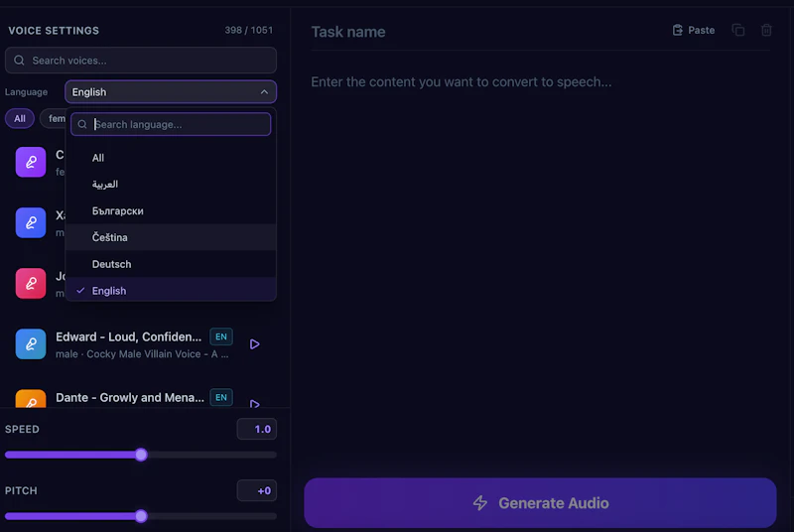
Task: Open the English language combo box
Action: coord(171,91)
